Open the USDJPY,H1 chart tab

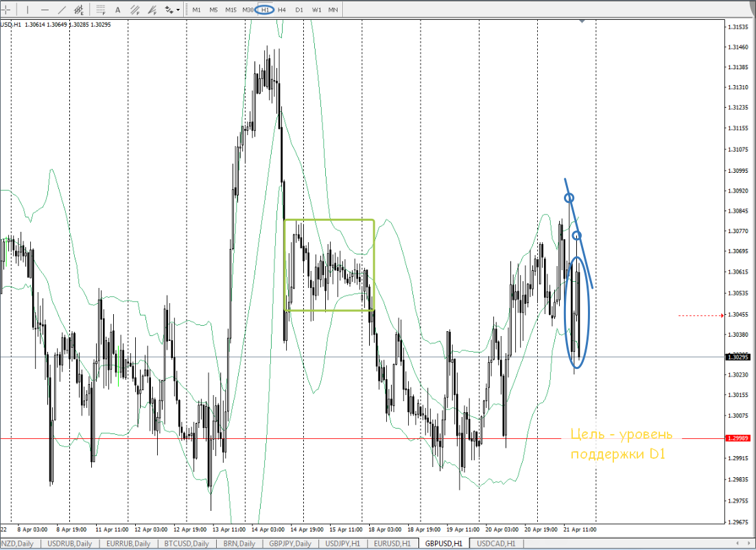point(343,544)
